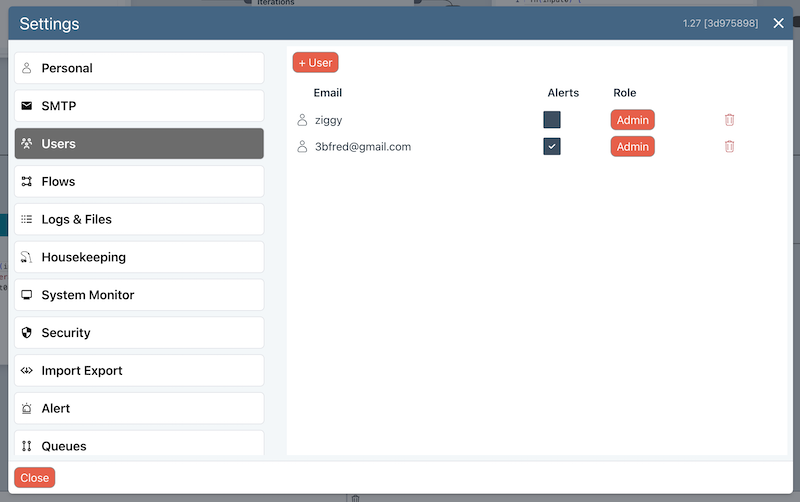Change 3bfred@gmail.com's Admin role
Viewport: 800px width, 502px height.
tap(632, 147)
